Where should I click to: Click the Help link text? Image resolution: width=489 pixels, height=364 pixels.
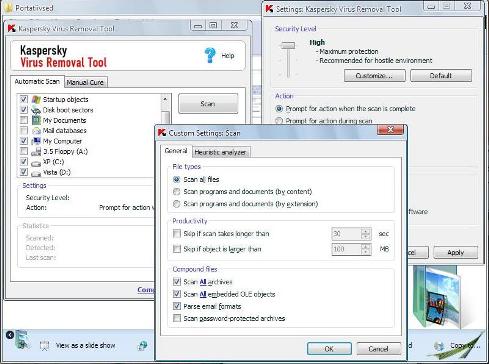tap(228, 56)
